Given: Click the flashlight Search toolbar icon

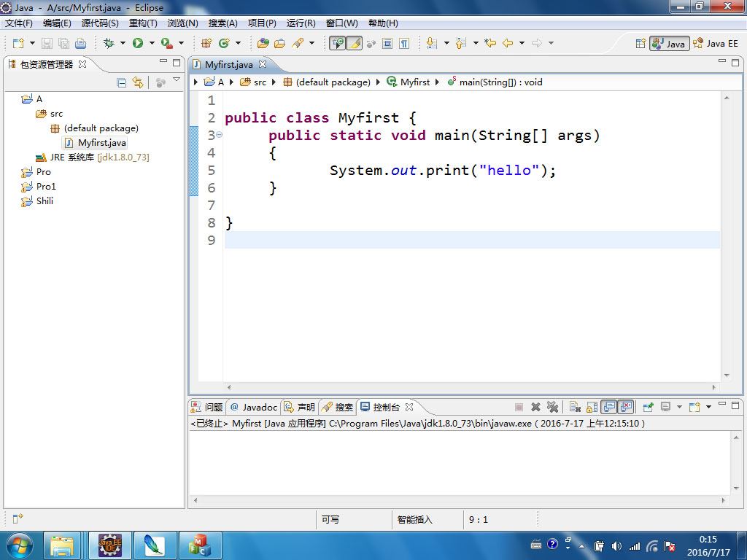Looking at the screenshot, I should tap(298, 43).
